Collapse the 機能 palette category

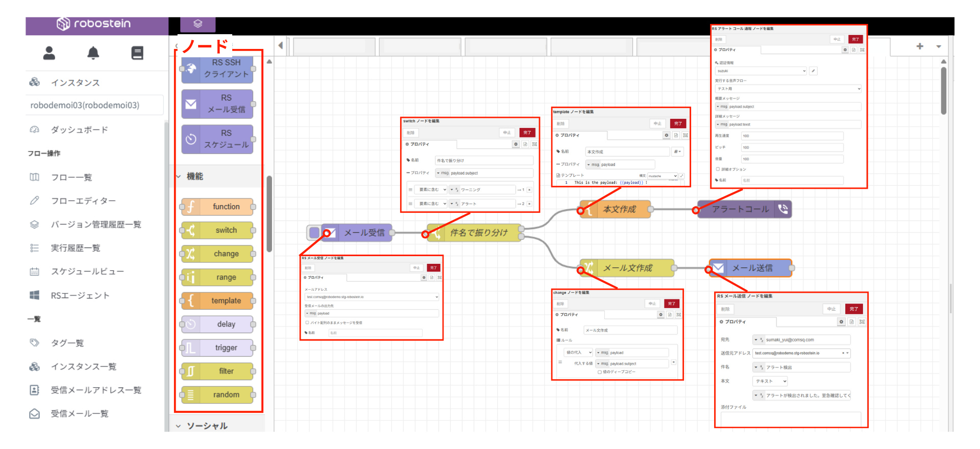179,177
